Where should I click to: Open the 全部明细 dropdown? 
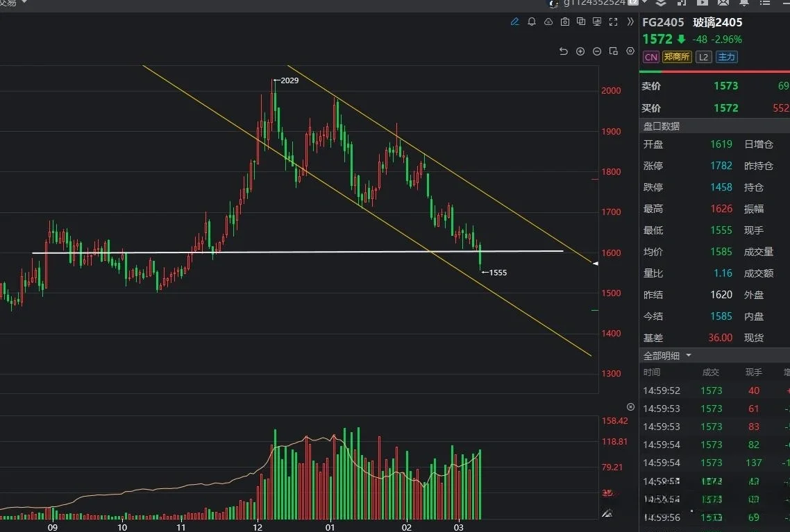(663, 355)
